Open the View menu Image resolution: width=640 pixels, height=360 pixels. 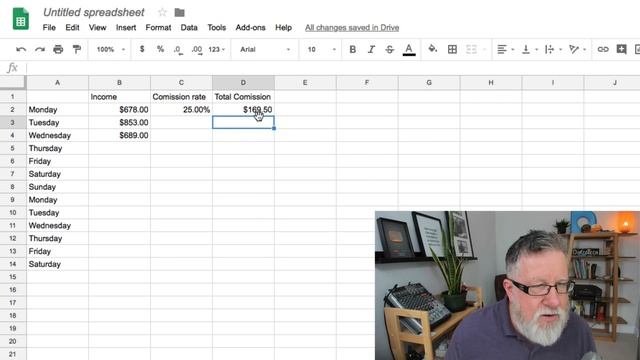(98, 27)
